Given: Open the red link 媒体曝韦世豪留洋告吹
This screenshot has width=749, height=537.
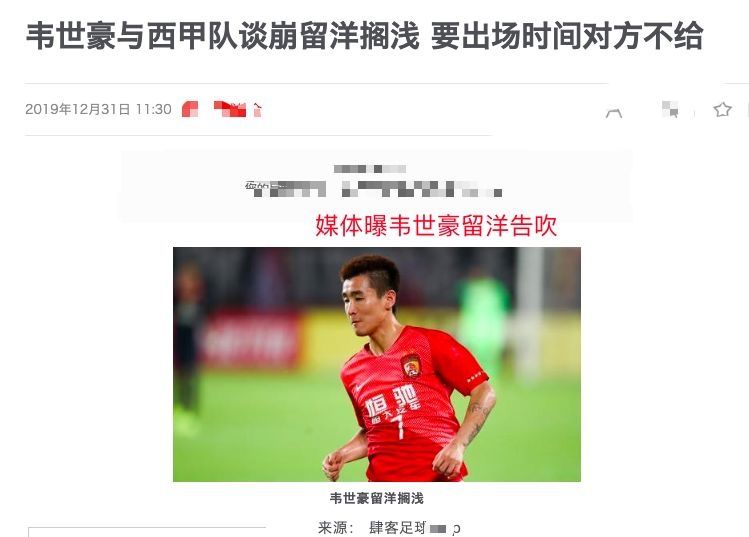Looking at the screenshot, I should click(x=436, y=226).
